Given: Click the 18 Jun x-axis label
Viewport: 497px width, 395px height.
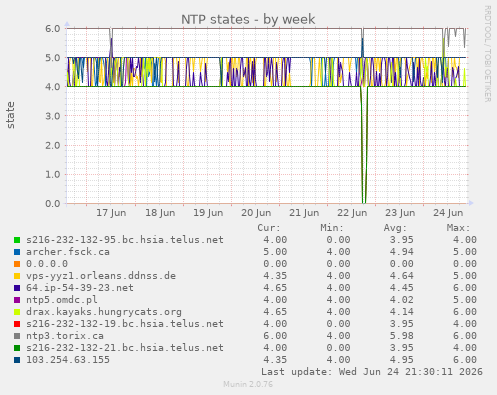Looking at the screenshot, I should 160,213.
